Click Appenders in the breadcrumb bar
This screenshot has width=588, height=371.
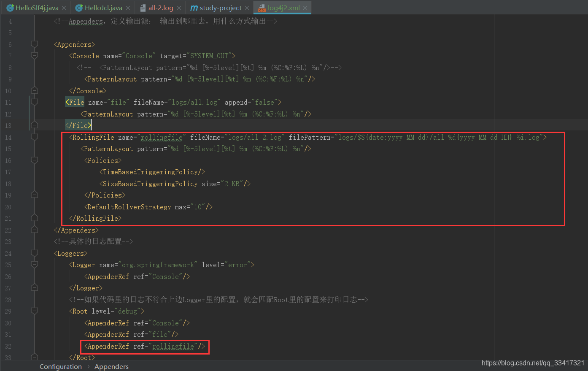[x=111, y=366]
